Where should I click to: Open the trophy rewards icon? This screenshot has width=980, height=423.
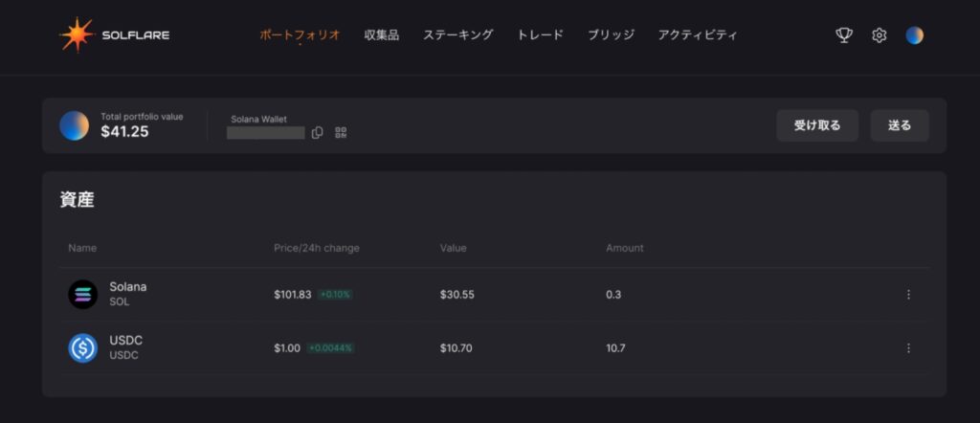coord(844,35)
